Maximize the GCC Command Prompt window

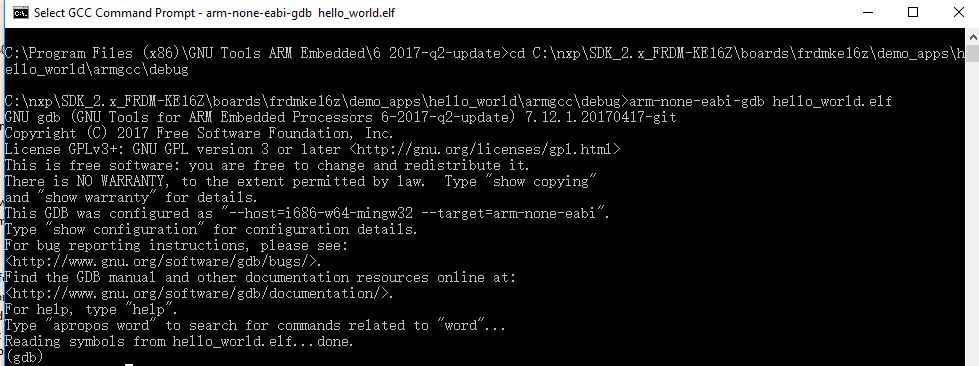tap(913, 12)
